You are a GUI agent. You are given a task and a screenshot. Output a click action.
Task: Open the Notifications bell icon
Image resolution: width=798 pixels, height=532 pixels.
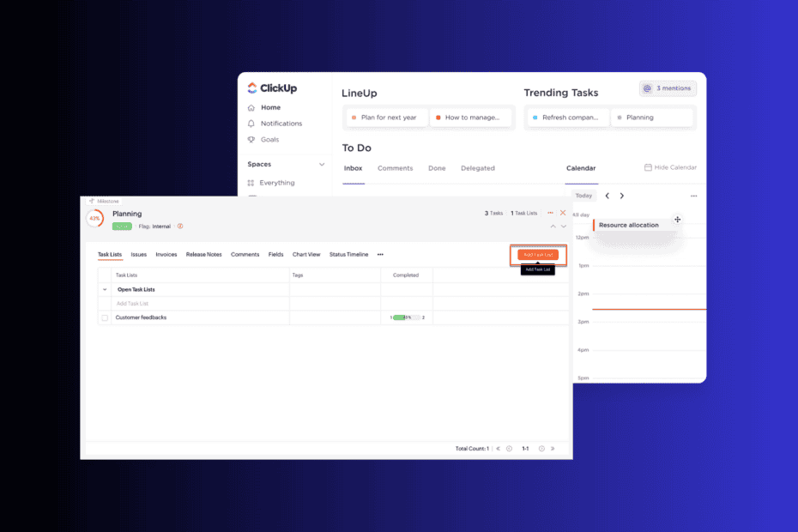tap(251, 124)
